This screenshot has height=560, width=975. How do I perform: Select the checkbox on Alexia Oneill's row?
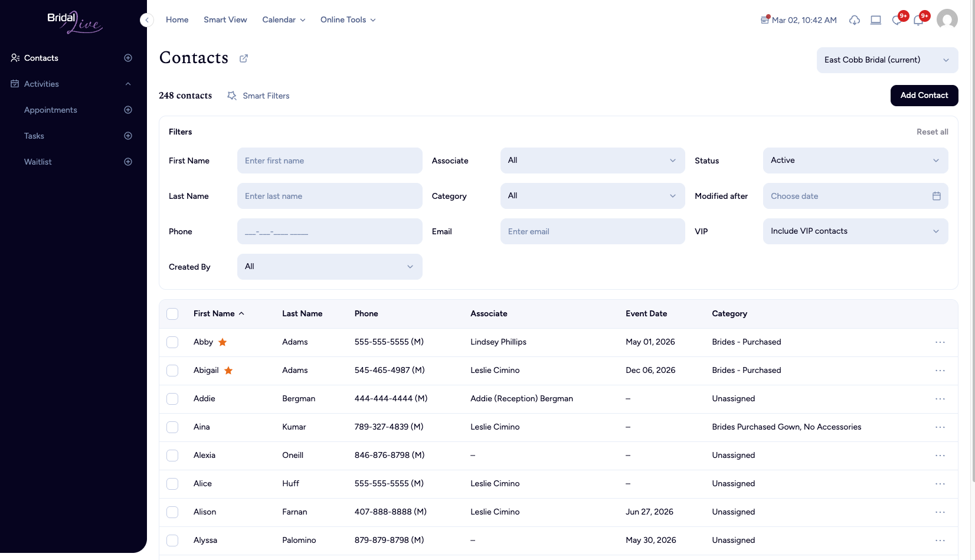click(x=172, y=456)
